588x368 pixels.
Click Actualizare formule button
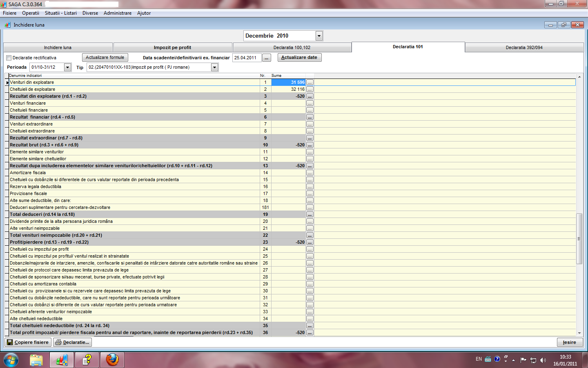(105, 58)
